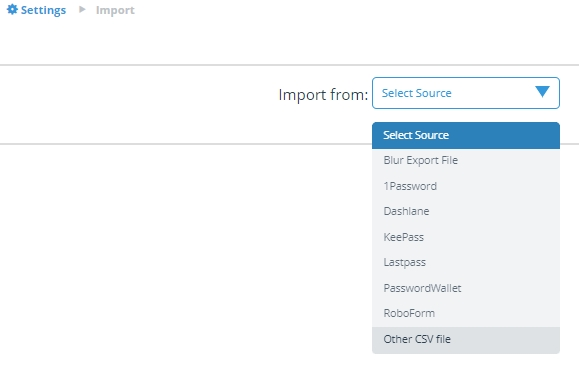Click the breadcrumb arrow separator
Viewport: 579px width, 374px height.
click(x=82, y=9)
